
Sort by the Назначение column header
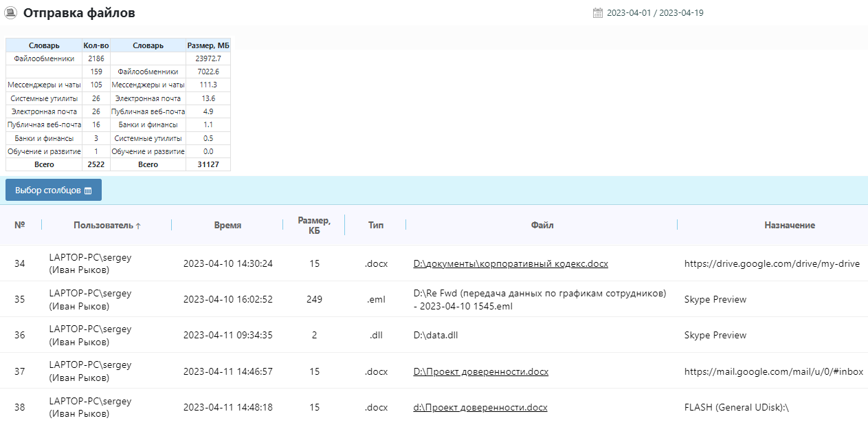789,225
